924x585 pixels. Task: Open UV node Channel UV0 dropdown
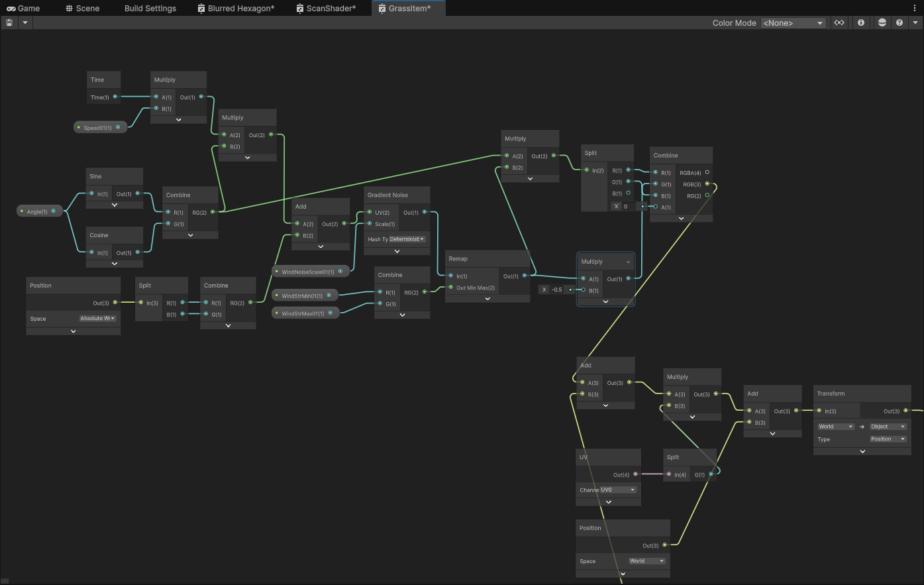pos(618,490)
